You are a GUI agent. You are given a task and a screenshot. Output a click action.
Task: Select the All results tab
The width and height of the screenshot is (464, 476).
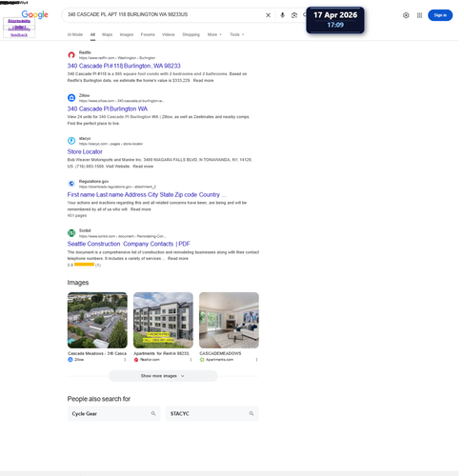tap(92, 34)
